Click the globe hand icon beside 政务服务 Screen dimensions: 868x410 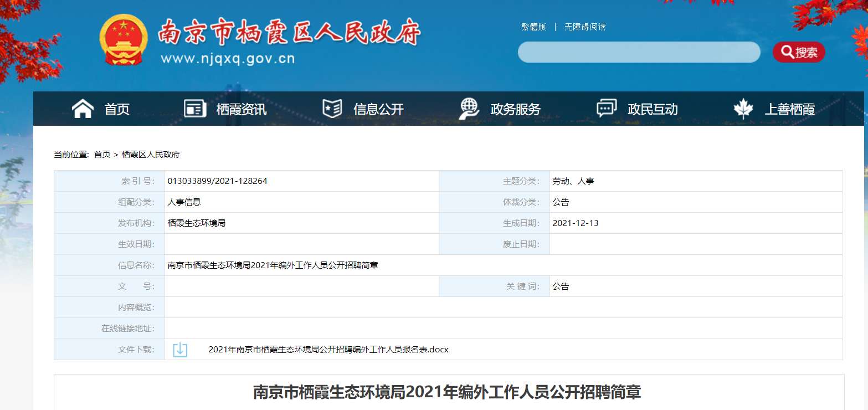469,109
